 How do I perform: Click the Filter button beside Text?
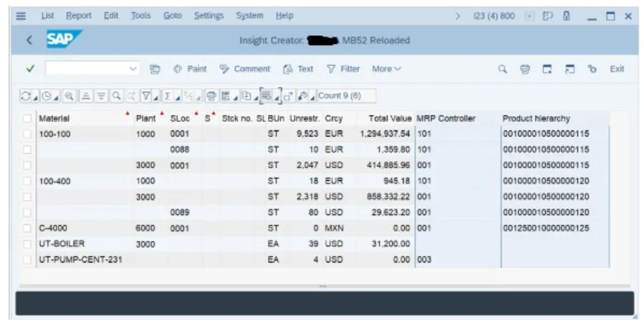pyautogui.click(x=343, y=69)
